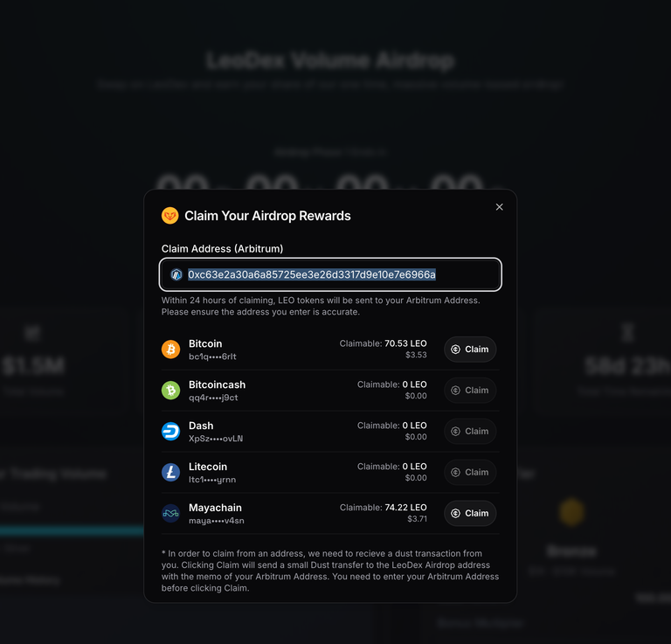Click the Claim button for Bitcoincash
This screenshot has height=644, width=671.
(x=470, y=391)
